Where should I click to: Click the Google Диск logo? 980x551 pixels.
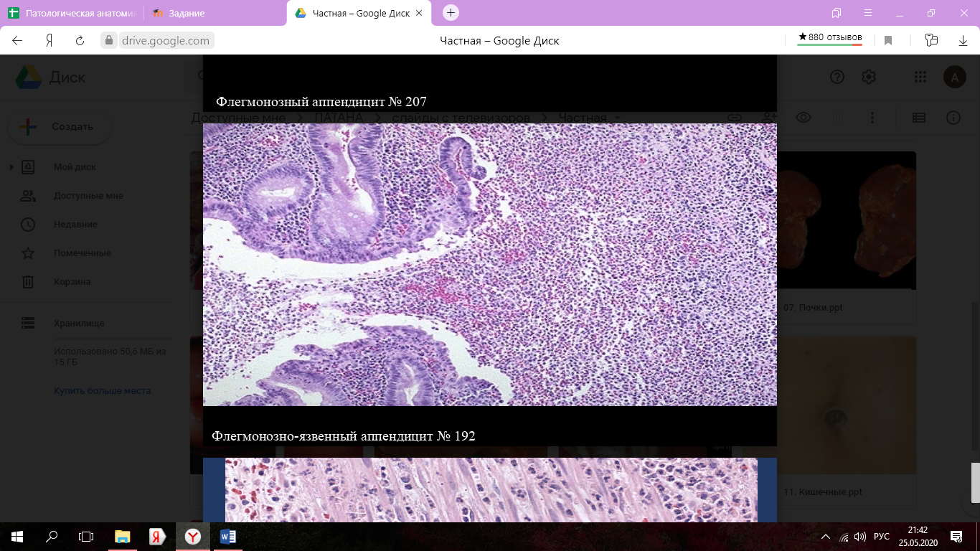click(50, 77)
